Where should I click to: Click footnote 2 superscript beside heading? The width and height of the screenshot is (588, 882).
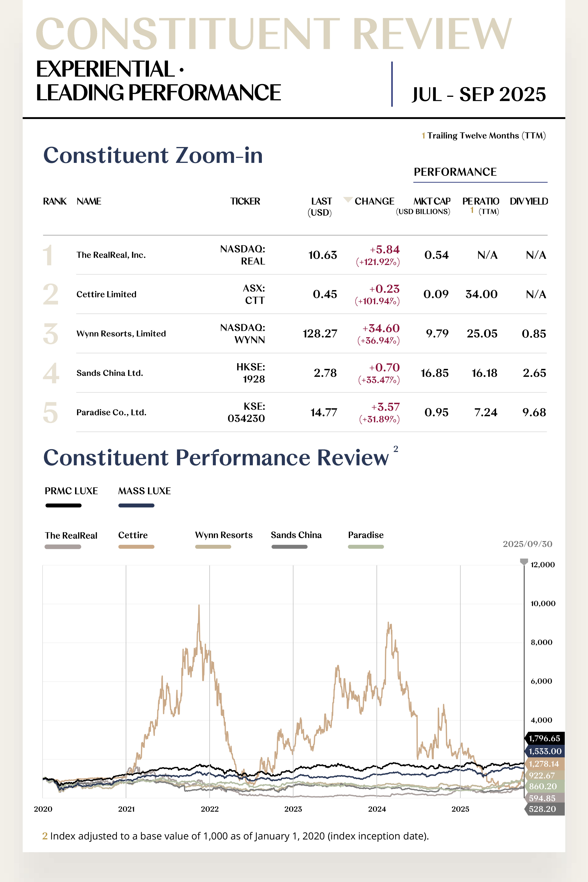(396, 449)
